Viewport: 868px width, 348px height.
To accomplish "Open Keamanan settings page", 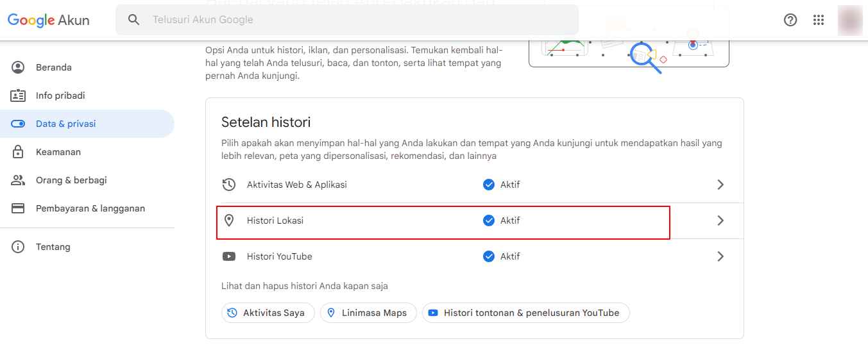I will (x=87, y=152).
